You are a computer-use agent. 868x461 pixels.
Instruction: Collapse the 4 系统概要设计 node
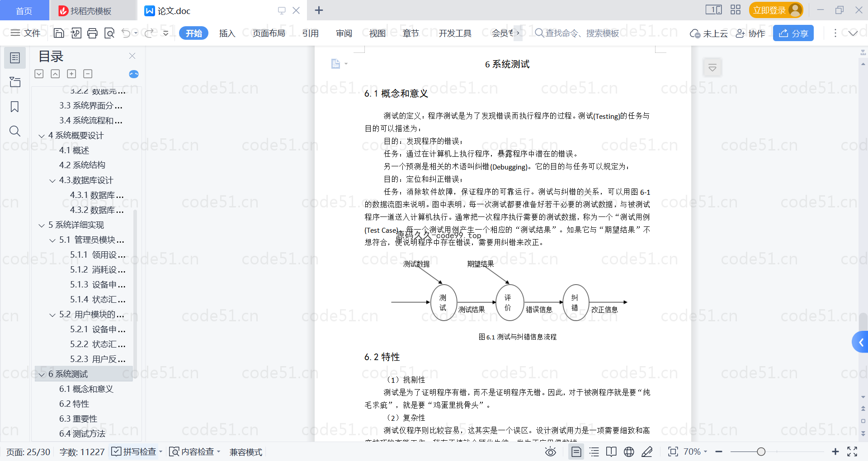pyautogui.click(x=42, y=136)
